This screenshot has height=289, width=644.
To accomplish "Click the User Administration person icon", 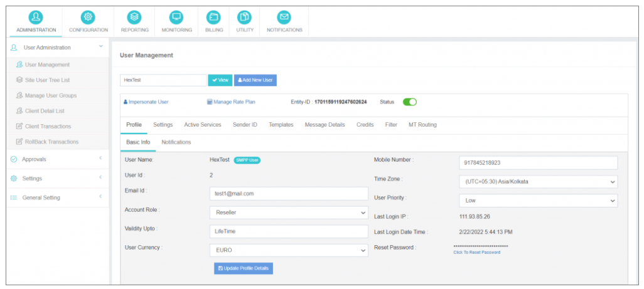I will (x=14, y=48).
